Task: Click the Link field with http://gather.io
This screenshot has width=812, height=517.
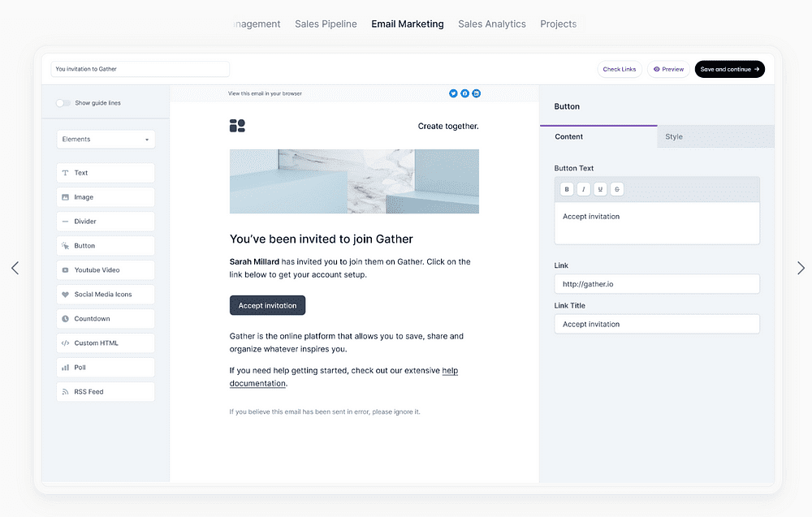Action: [657, 284]
